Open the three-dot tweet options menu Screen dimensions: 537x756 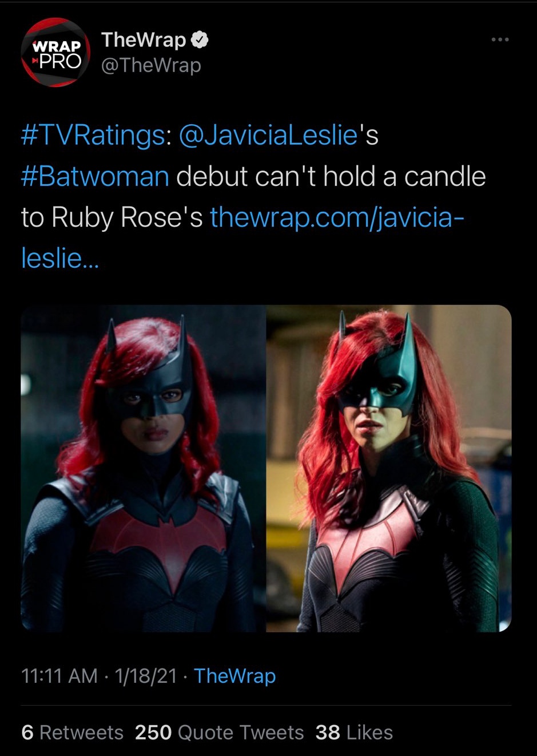500,39
